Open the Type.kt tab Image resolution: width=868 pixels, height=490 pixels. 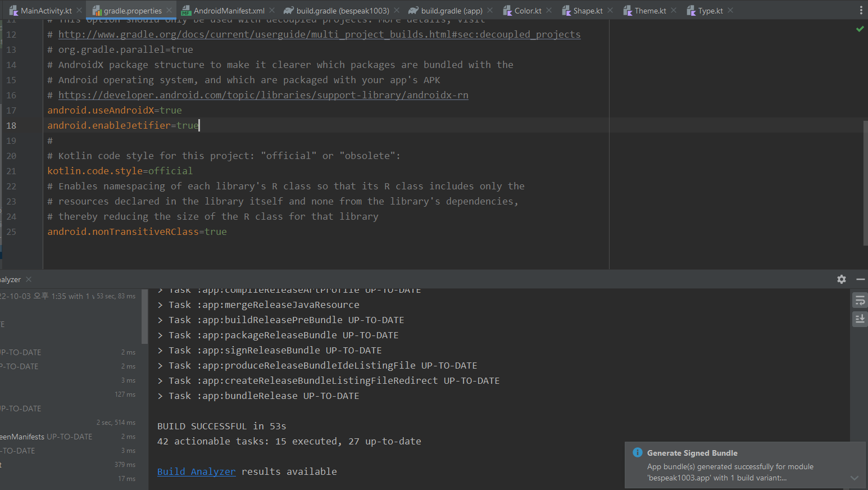(x=710, y=11)
